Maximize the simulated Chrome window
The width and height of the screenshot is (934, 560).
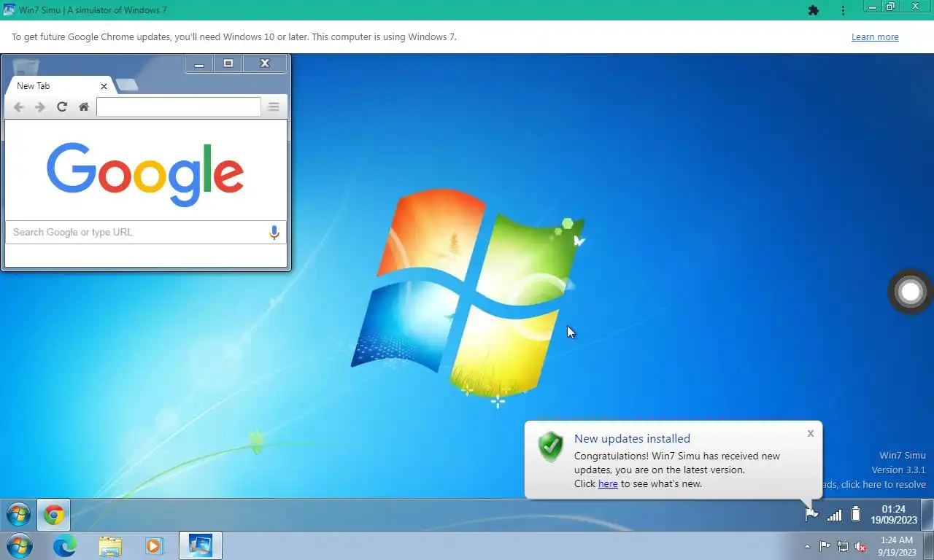(228, 64)
